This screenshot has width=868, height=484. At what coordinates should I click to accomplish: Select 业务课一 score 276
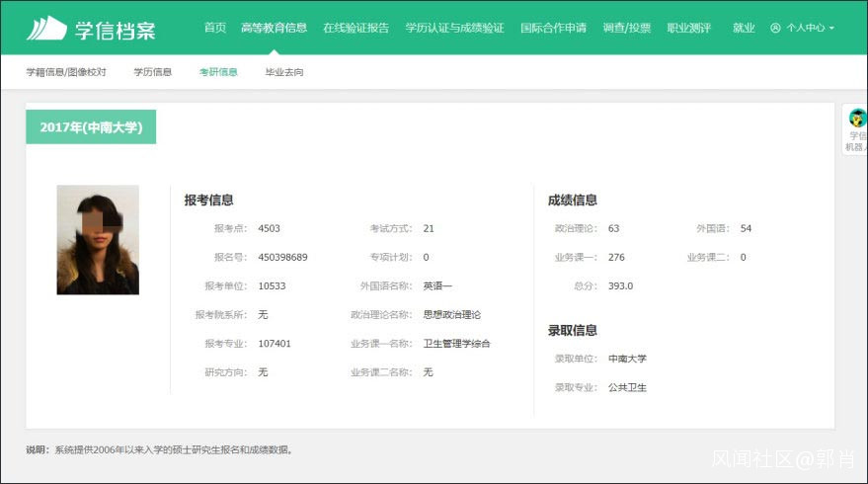[616, 257]
